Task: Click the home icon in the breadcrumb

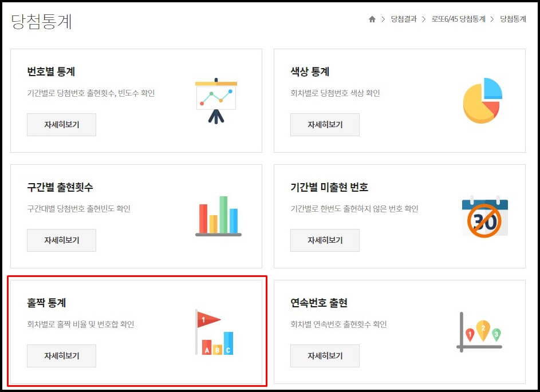Action: tap(372, 19)
